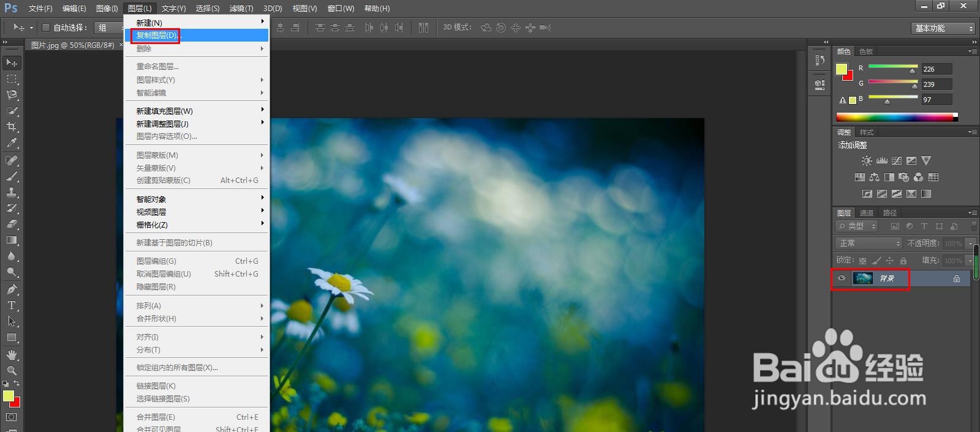Select the Dodge tool
980x432 pixels.
[12, 272]
